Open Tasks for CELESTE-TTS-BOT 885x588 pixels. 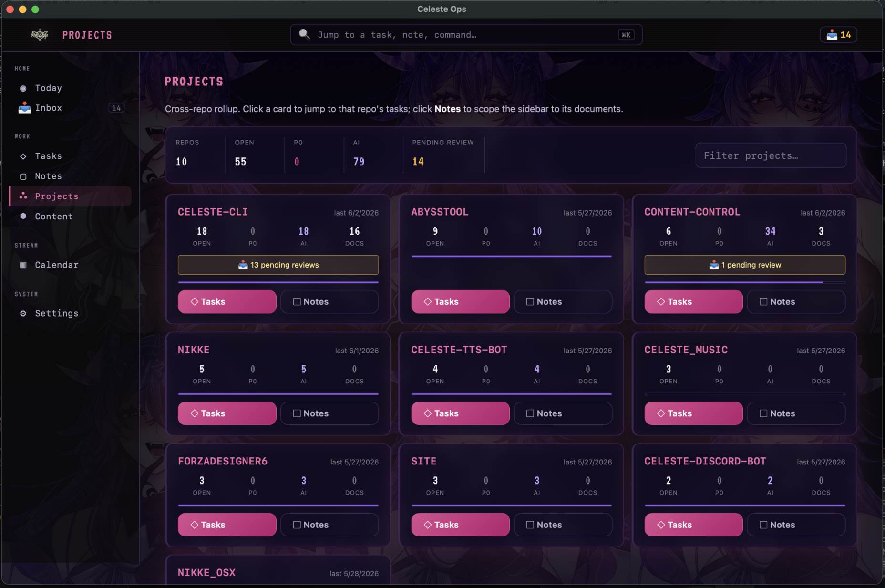tap(460, 413)
